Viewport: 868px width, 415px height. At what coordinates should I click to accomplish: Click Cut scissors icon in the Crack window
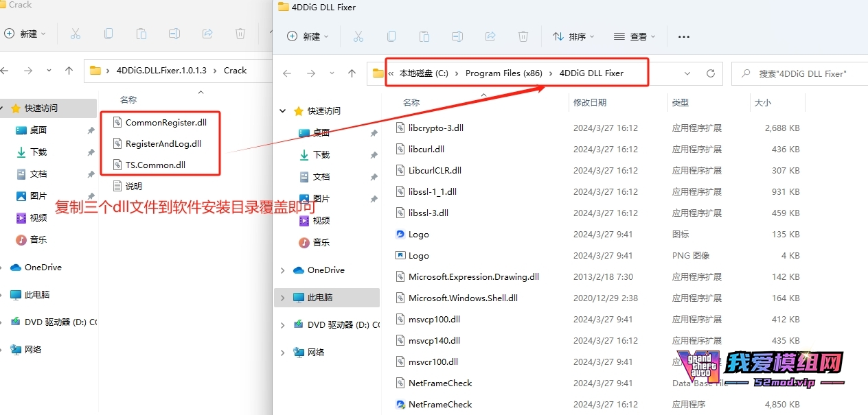pyautogui.click(x=76, y=34)
